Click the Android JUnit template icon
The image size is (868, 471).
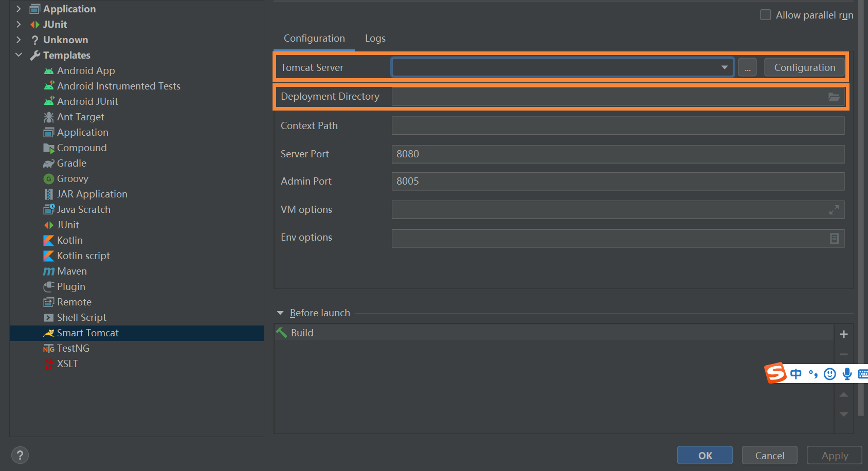[49, 102]
